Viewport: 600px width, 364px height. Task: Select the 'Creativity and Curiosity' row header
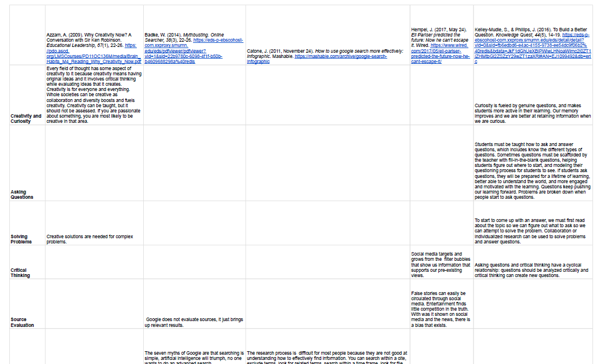(x=27, y=95)
